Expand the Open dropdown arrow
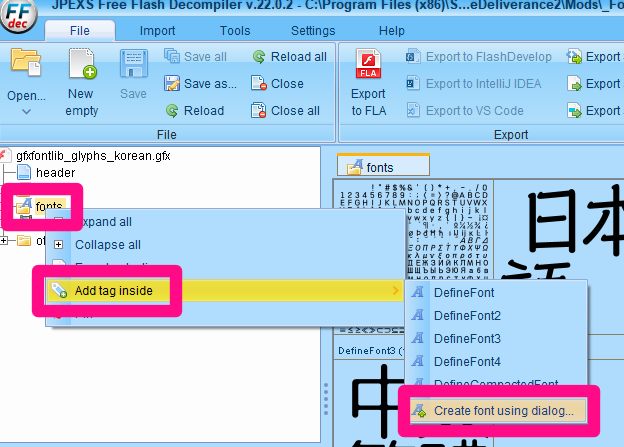 [26, 112]
